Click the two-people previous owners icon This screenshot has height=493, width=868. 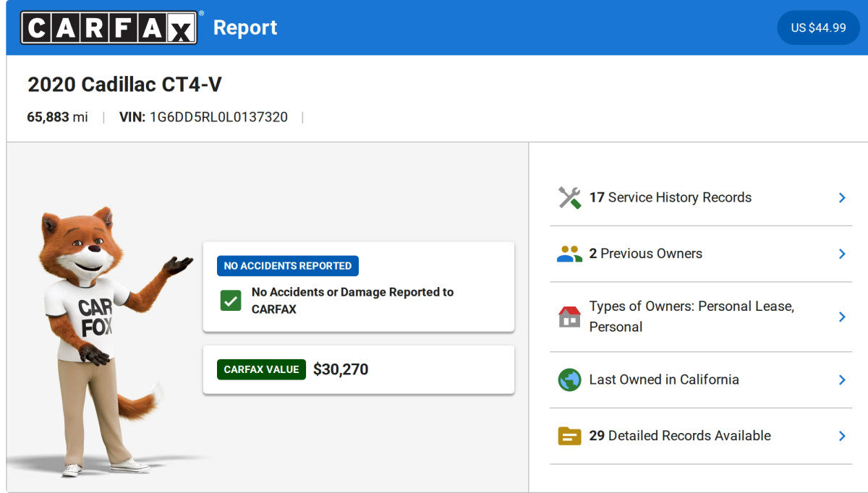pyautogui.click(x=570, y=254)
